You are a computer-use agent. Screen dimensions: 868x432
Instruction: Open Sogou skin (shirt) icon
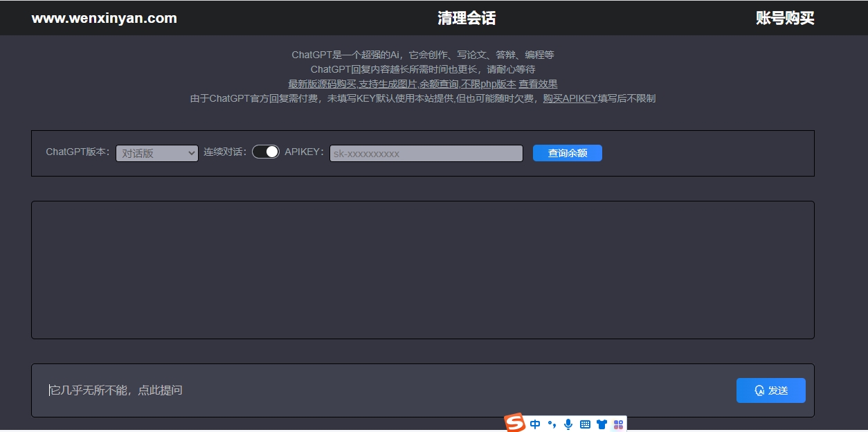click(x=602, y=424)
